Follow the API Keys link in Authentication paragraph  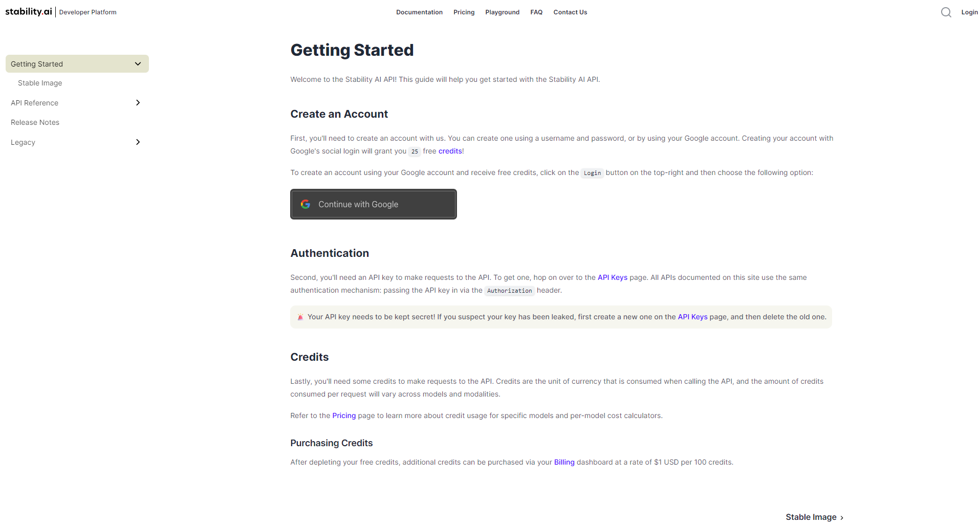coord(612,277)
